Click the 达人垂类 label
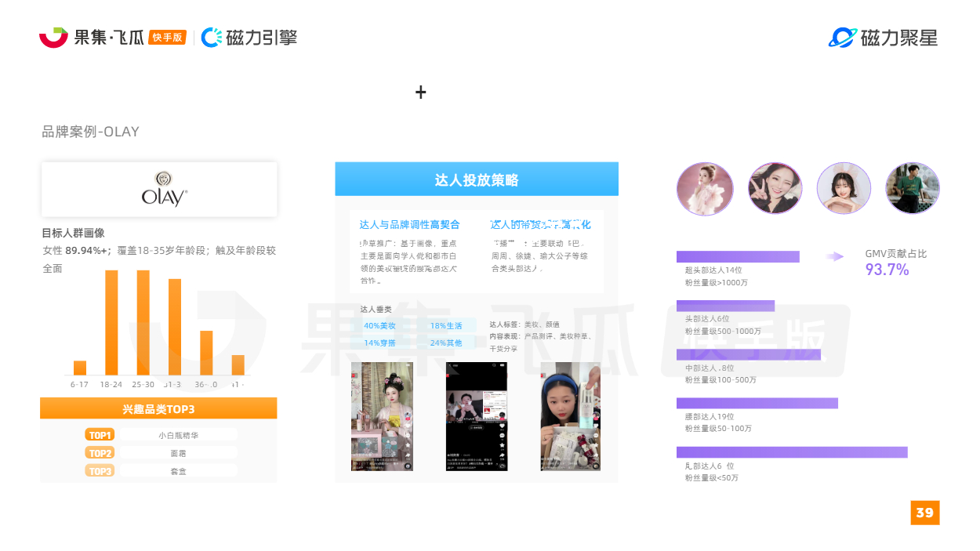Image resolution: width=980 pixels, height=551 pixels. (376, 309)
